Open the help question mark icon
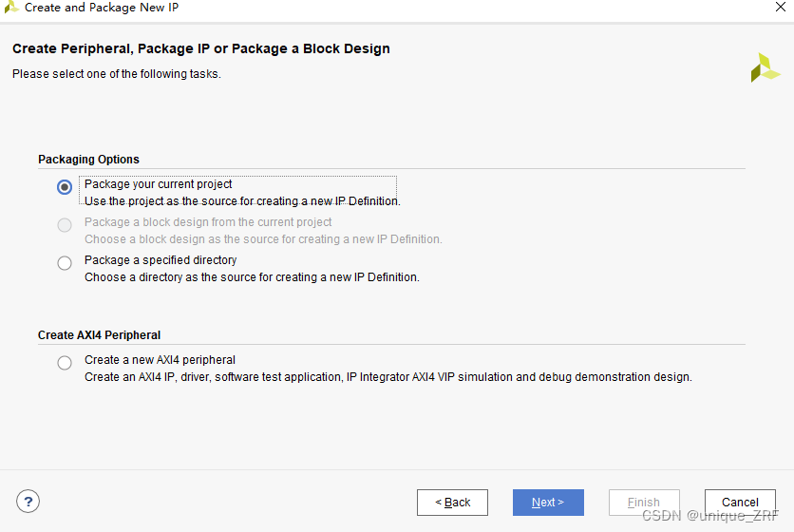This screenshot has width=794, height=532. pyautogui.click(x=28, y=502)
